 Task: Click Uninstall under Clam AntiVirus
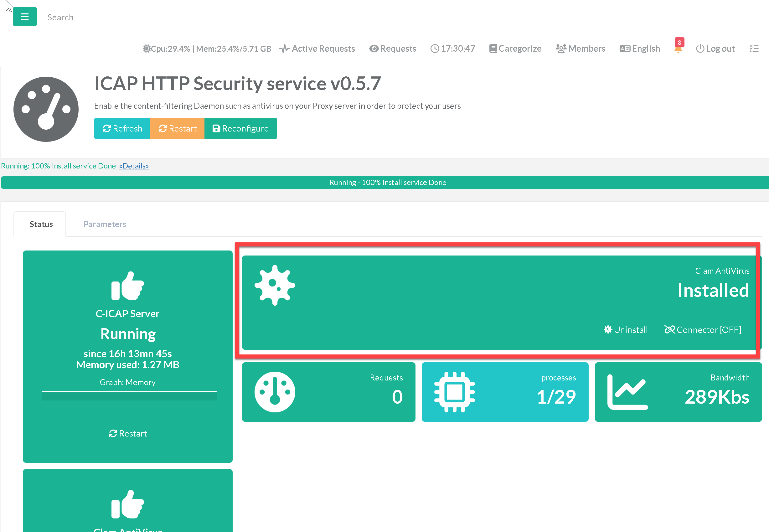tap(626, 330)
